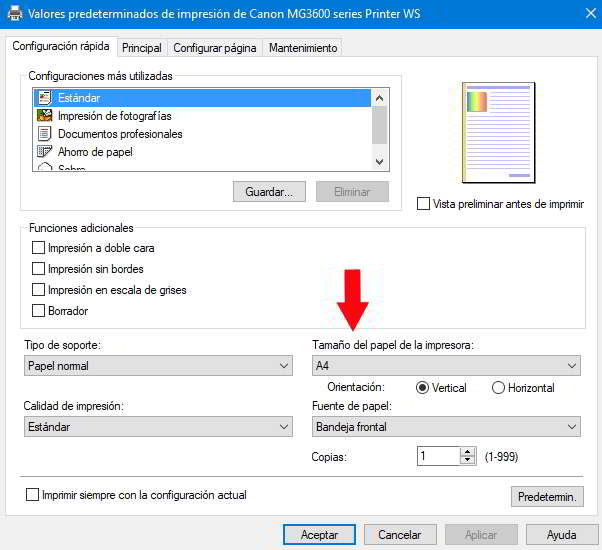Select Impresión de fotografías entry

(202, 116)
